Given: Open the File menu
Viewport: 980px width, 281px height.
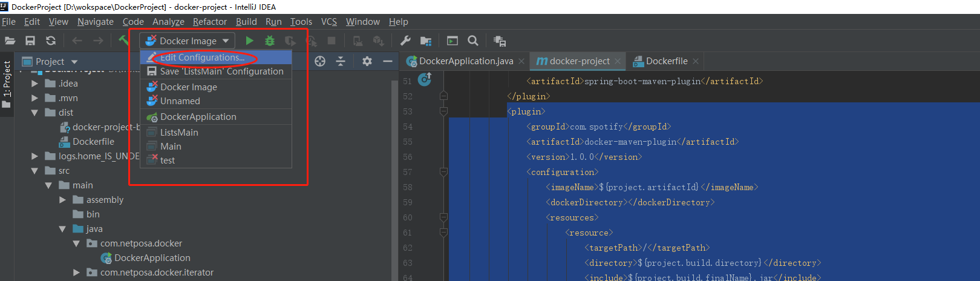Looking at the screenshot, I should 8,22.
